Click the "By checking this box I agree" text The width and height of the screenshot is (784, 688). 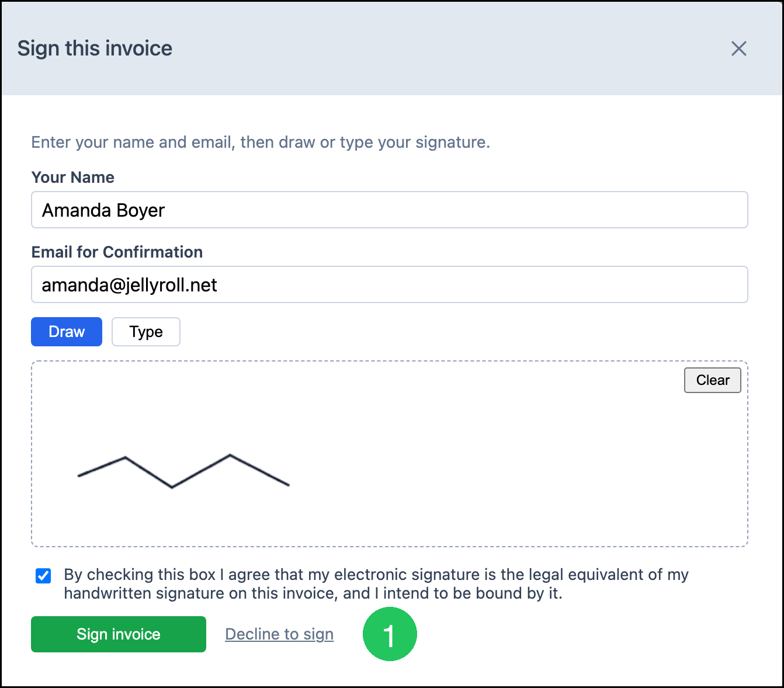coord(376,584)
